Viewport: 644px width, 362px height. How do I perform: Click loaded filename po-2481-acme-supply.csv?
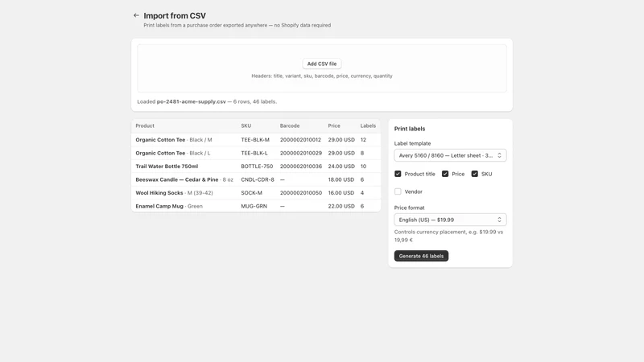point(192,101)
